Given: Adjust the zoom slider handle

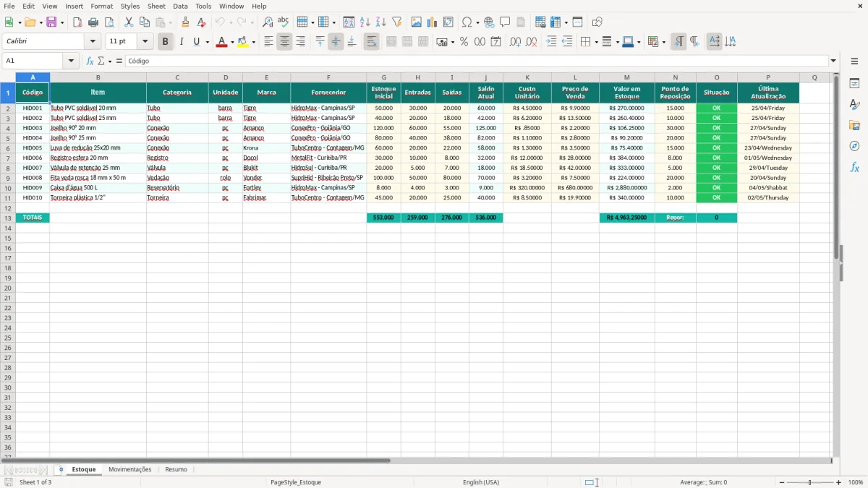Looking at the screenshot, I should tap(810, 482).
